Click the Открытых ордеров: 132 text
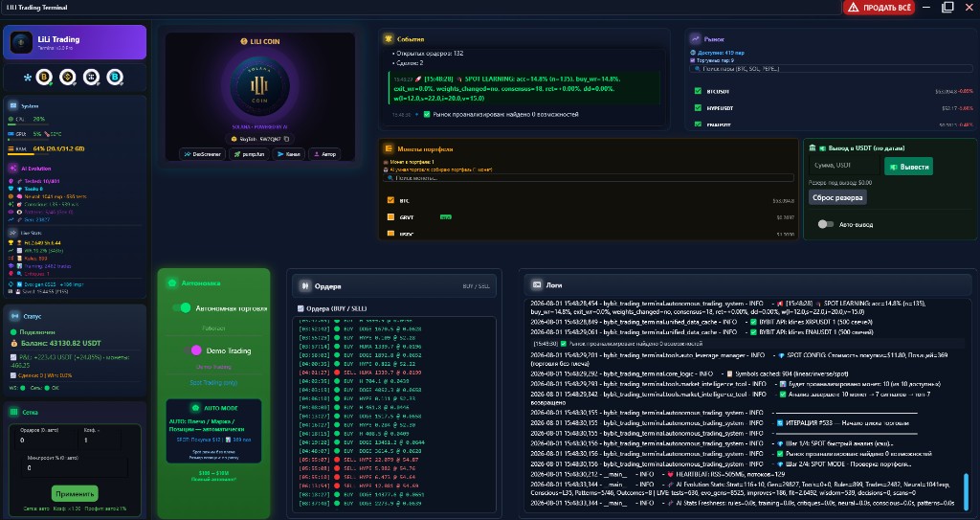 430,54
